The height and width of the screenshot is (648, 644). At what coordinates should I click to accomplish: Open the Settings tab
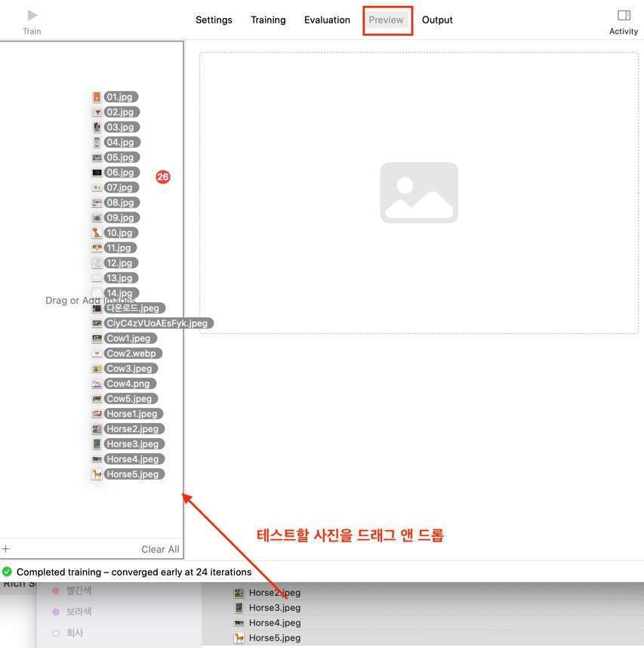[214, 20]
